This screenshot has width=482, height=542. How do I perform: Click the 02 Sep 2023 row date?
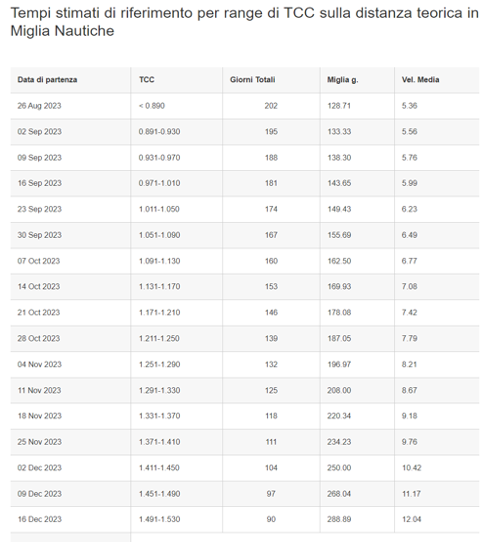[39, 132]
